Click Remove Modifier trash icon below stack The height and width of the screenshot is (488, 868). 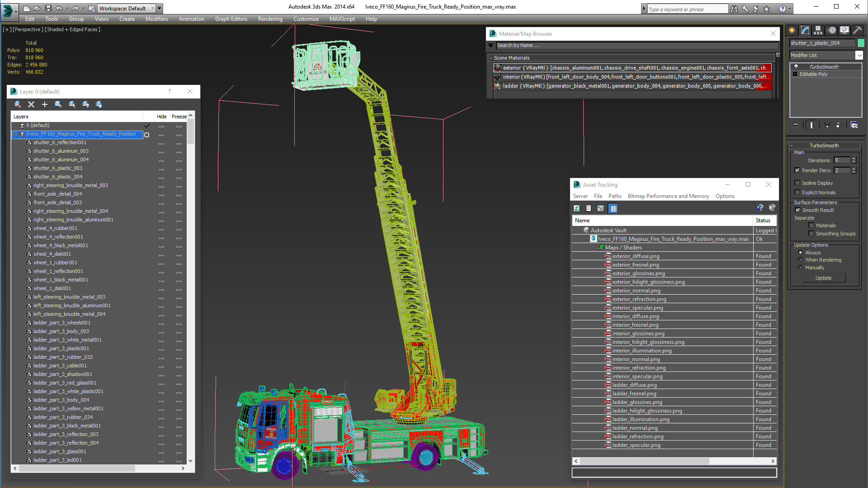838,125
